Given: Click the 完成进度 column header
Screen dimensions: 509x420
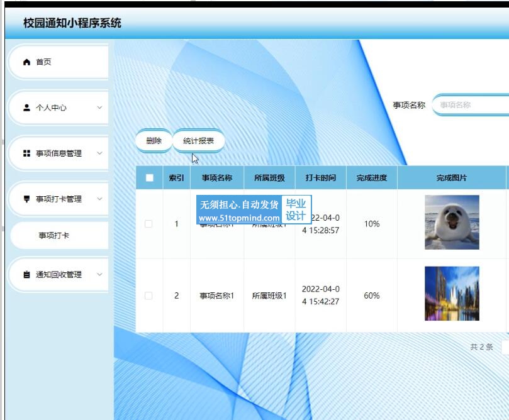Looking at the screenshot, I should coord(371,178).
